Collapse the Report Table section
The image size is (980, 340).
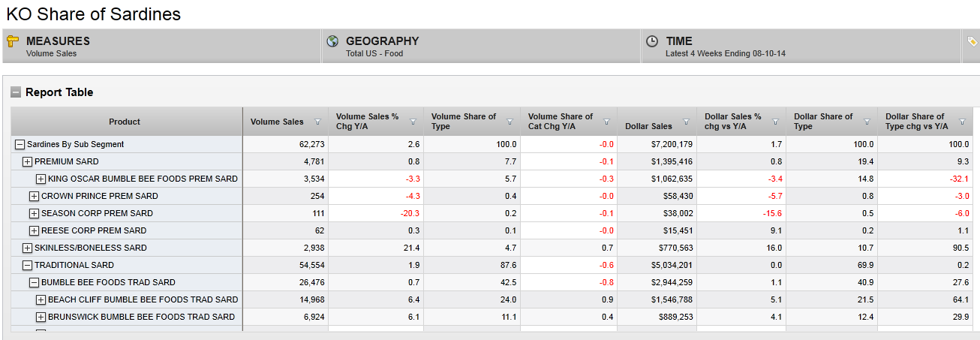pyautogui.click(x=16, y=92)
